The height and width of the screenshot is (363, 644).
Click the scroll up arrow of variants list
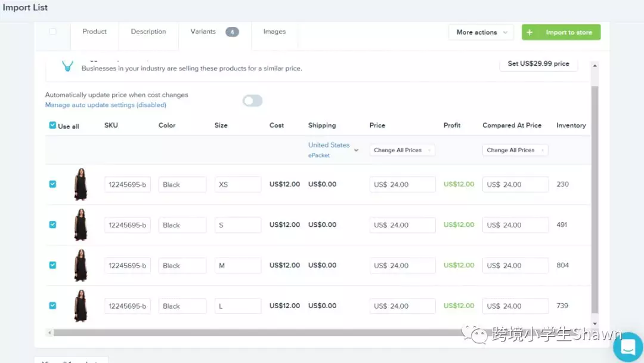pyautogui.click(x=595, y=66)
